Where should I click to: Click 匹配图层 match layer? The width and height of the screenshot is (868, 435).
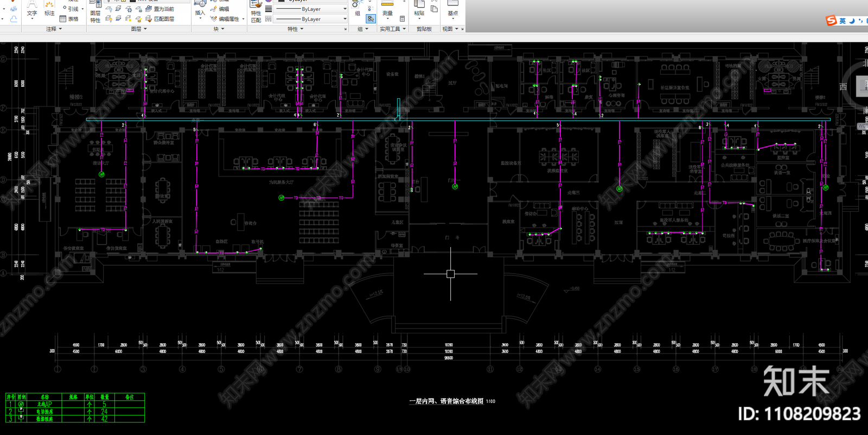click(160, 19)
